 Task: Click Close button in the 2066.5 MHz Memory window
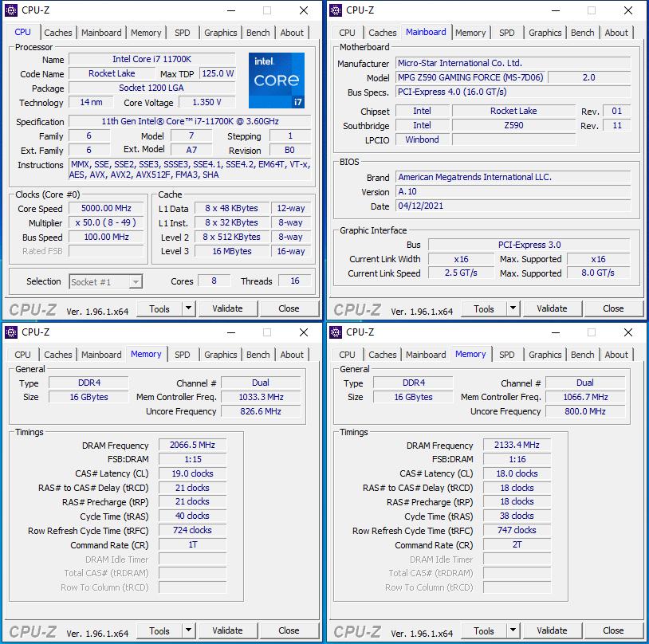pyautogui.click(x=289, y=630)
